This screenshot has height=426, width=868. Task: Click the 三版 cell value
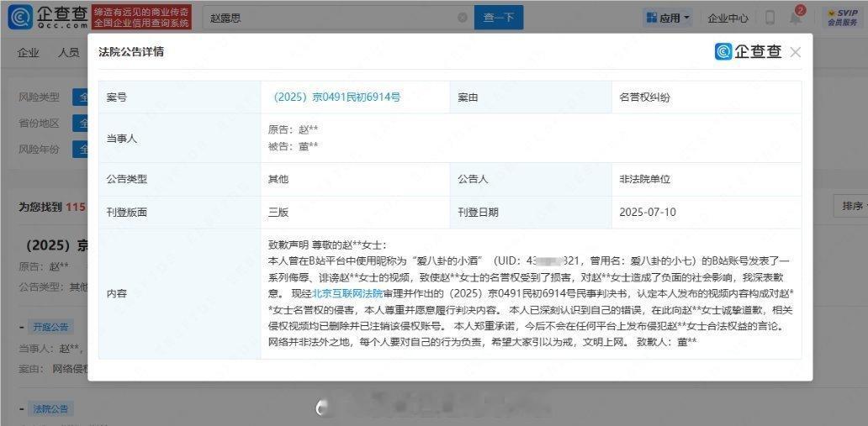coord(278,212)
